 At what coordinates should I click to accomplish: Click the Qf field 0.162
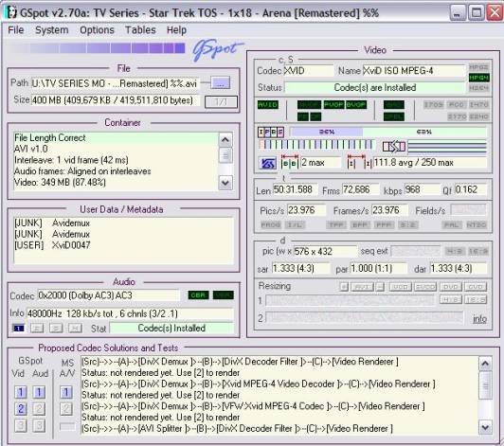[x=470, y=189]
